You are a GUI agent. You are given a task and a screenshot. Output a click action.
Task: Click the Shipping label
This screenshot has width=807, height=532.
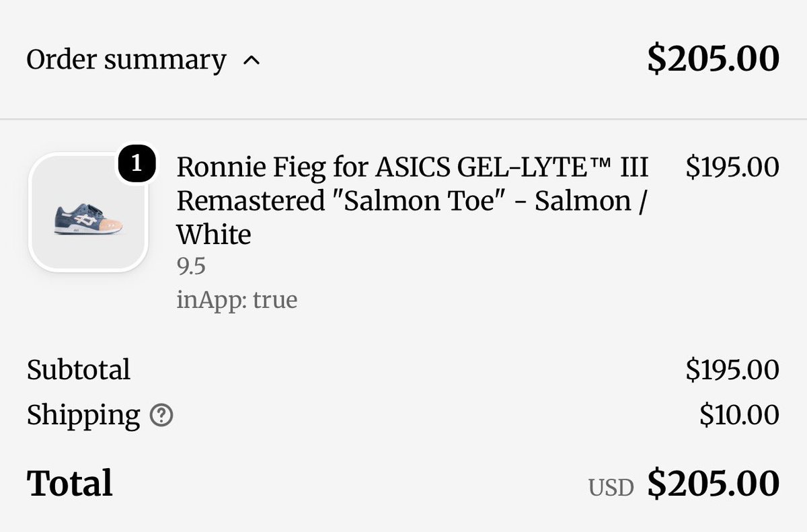coord(83,416)
